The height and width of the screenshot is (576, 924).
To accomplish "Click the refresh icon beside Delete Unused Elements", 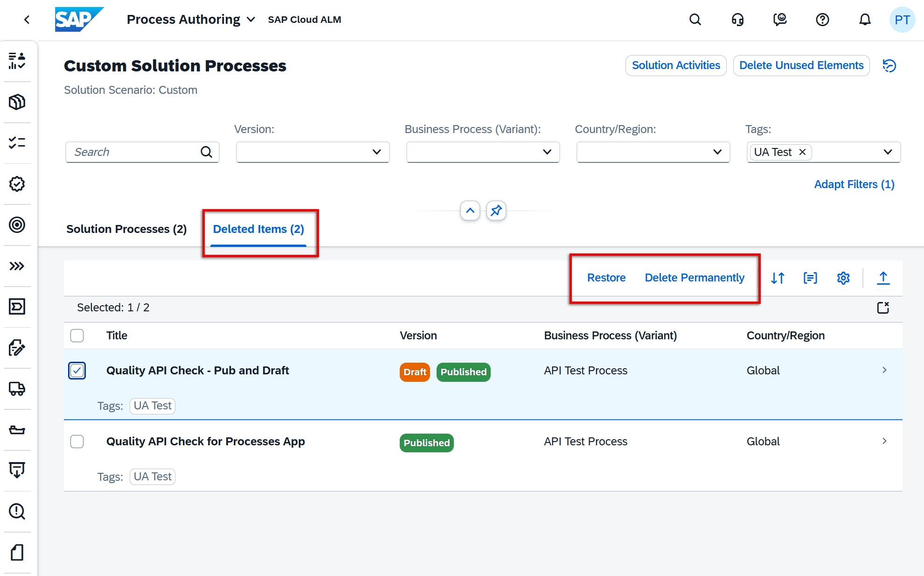I will click(x=889, y=66).
